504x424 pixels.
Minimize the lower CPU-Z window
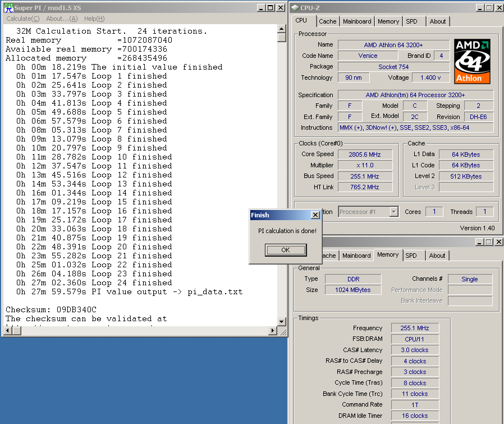(479, 242)
